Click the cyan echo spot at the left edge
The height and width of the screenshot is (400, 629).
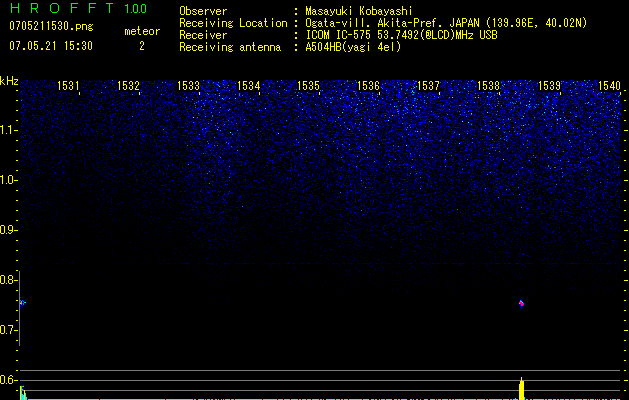(x=22, y=303)
